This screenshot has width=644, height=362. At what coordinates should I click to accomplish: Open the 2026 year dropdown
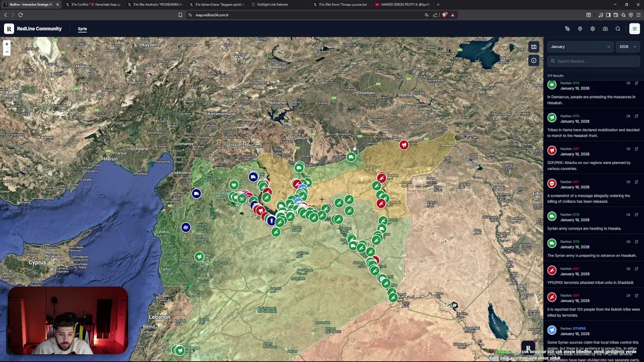[627, 47]
